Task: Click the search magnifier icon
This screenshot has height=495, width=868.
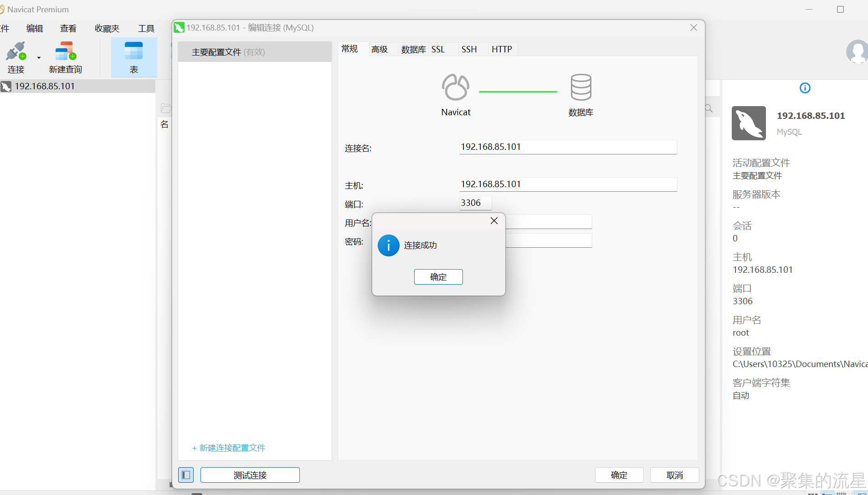Action: (x=709, y=108)
